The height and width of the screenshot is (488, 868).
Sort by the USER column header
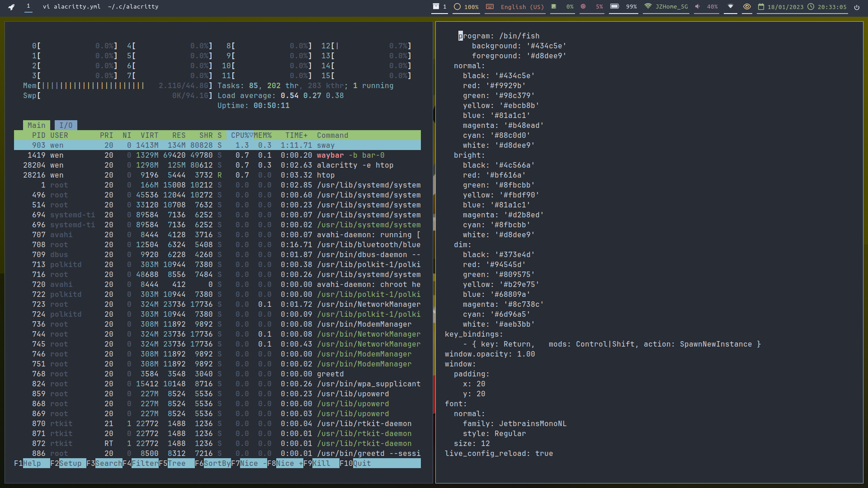(x=59, y=135)
